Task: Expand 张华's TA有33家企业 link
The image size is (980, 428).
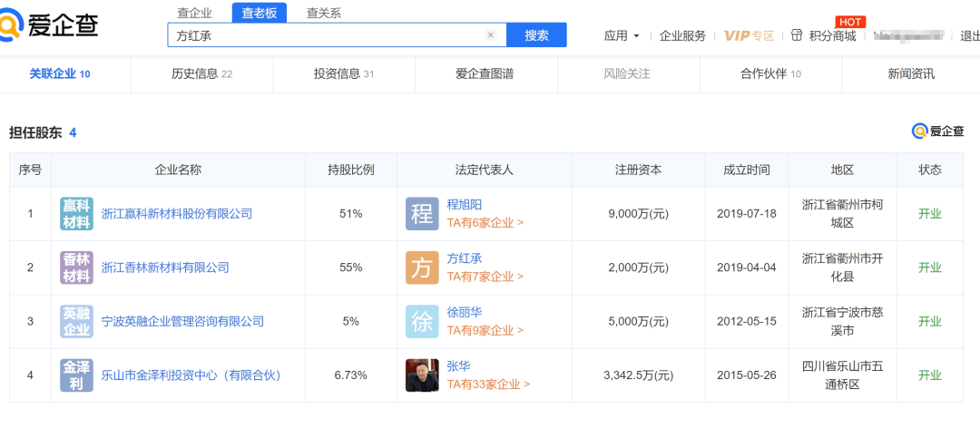Action: [488, 384]
